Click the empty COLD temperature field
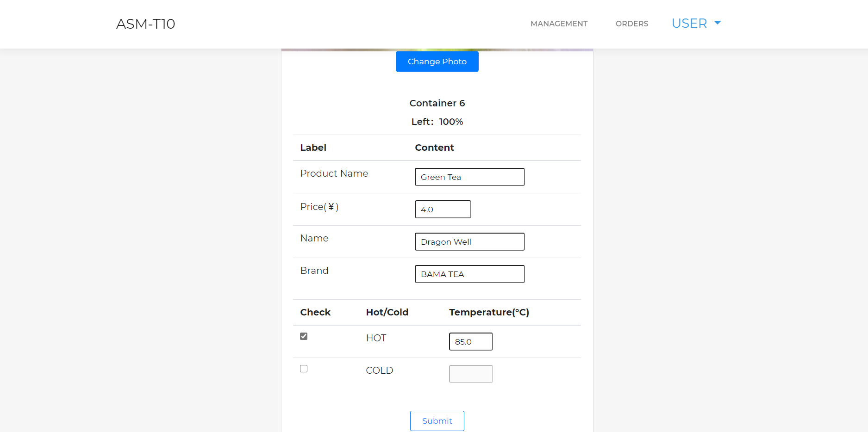The image size is (868, 432). click(470, 374)
